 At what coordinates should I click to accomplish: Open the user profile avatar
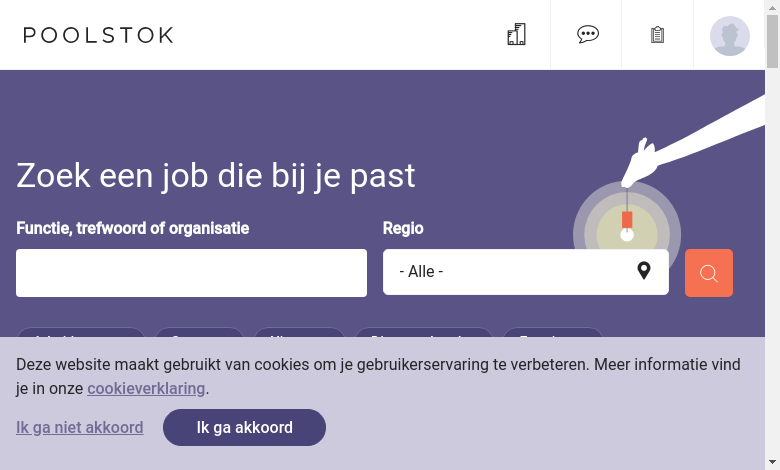pyautogui.click(x=729, y=36)
